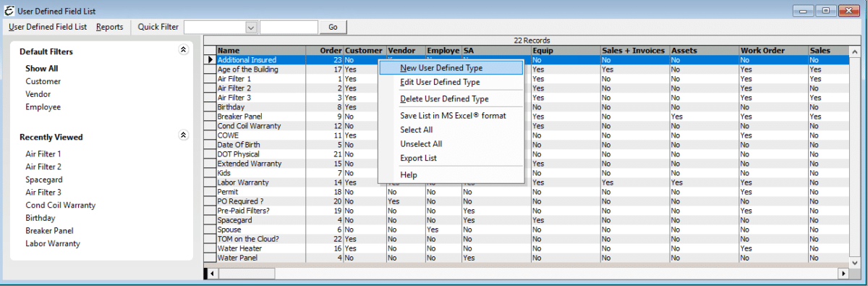Sort by the Sales + Invoices column header
The image size is (868, 286).
[x=635, y=51]
